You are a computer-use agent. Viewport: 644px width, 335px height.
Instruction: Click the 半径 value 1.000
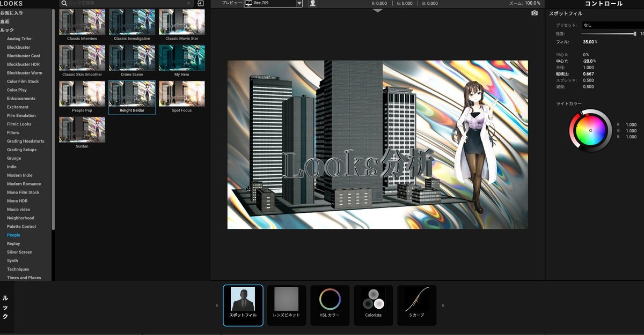click(x=588, y=68)
